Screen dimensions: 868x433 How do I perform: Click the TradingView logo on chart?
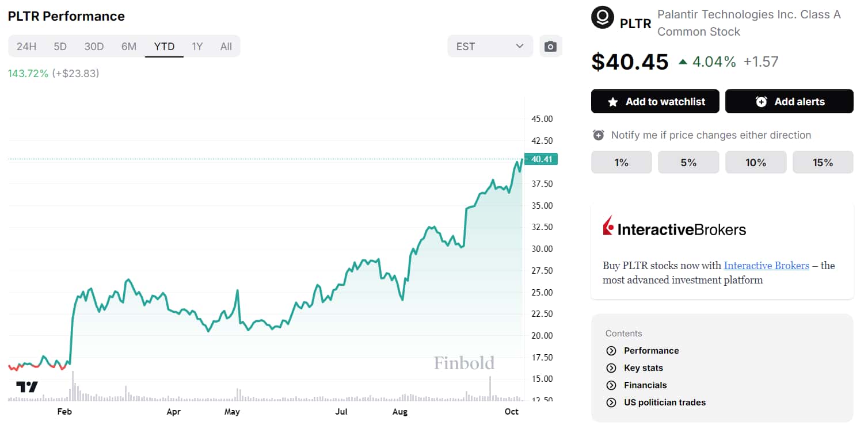(26, 386)
